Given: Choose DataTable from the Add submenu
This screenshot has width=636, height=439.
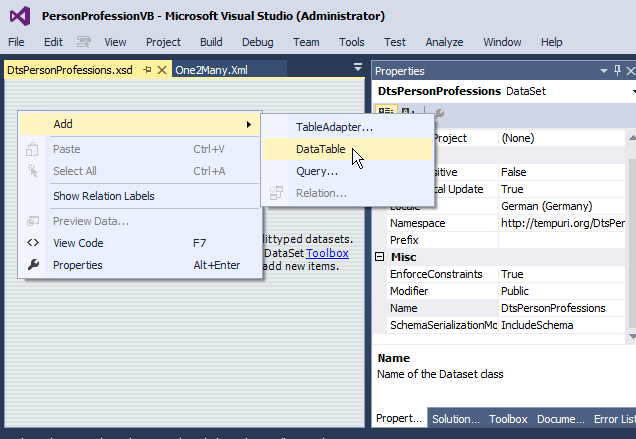Looking at the screenshot, I should coord(348,149).
